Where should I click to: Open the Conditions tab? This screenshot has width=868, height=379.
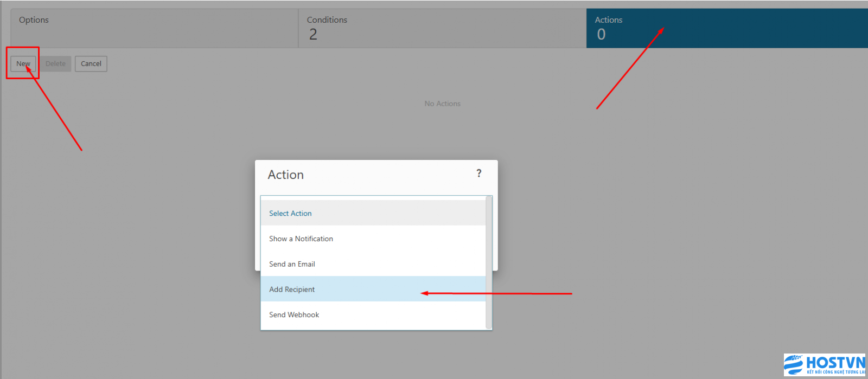442,28
